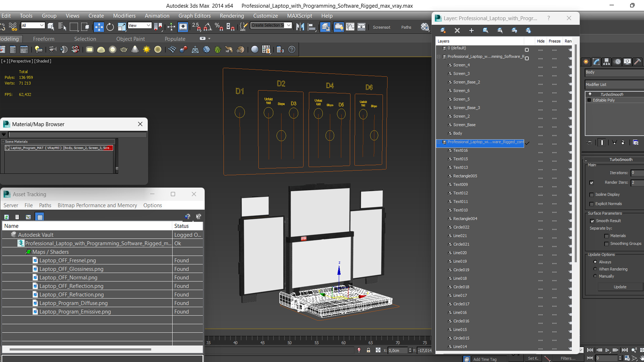Image resolution: width=644 pixels, height=362 pixels.
Task: Enable the Isoline Display checkbox
Action: click(591, 195)
